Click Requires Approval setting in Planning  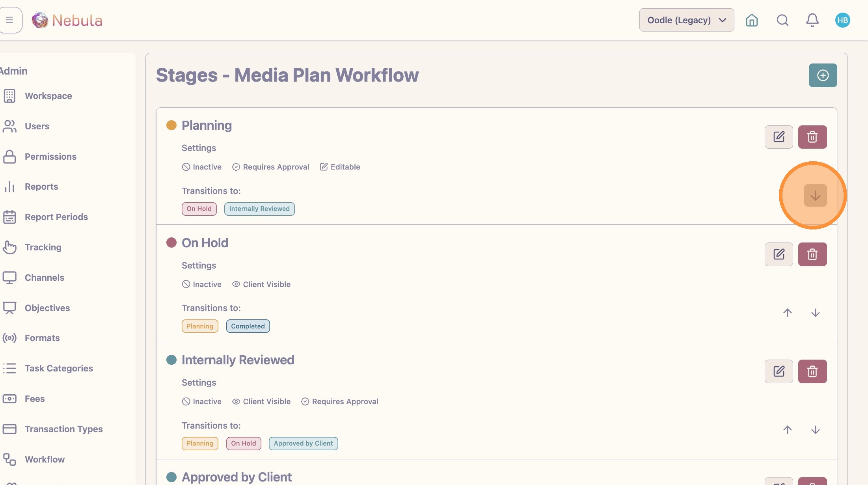pyautogui.click(x=270, y=167)
